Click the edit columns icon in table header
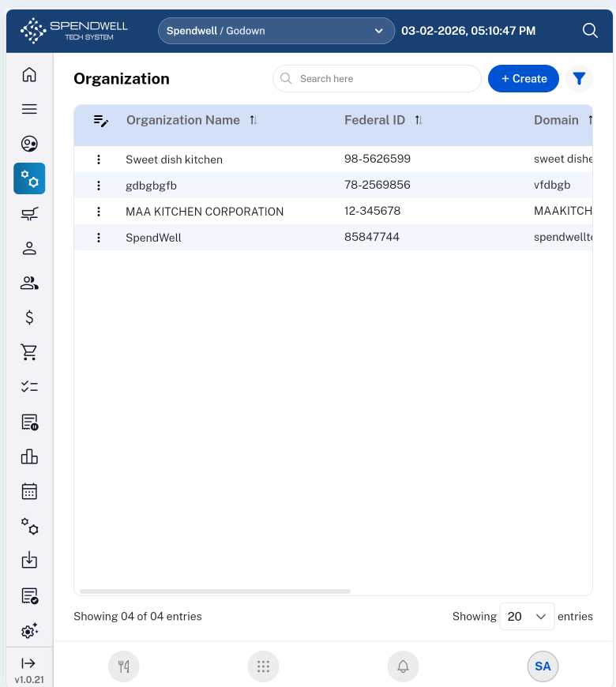 click(101, 121)
